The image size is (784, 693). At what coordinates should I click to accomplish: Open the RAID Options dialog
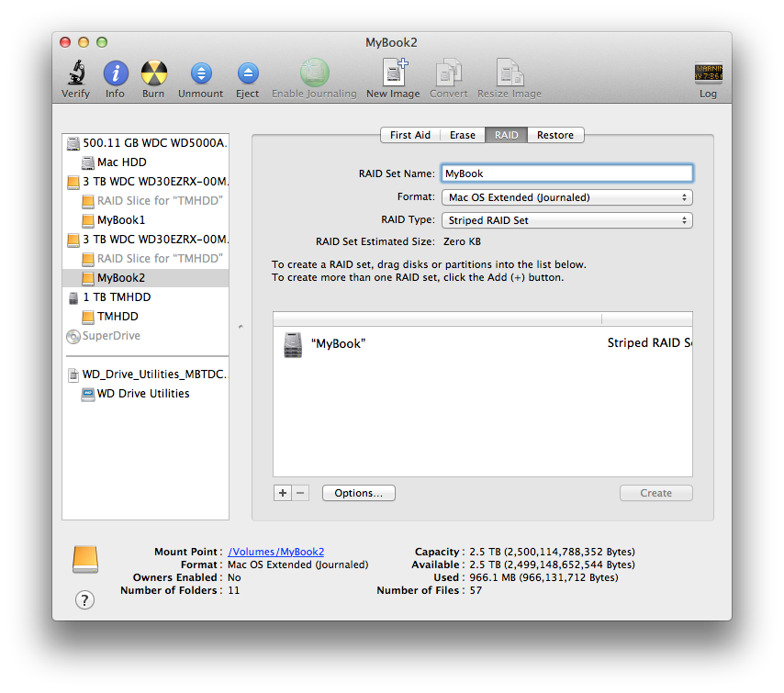(359, 493)
